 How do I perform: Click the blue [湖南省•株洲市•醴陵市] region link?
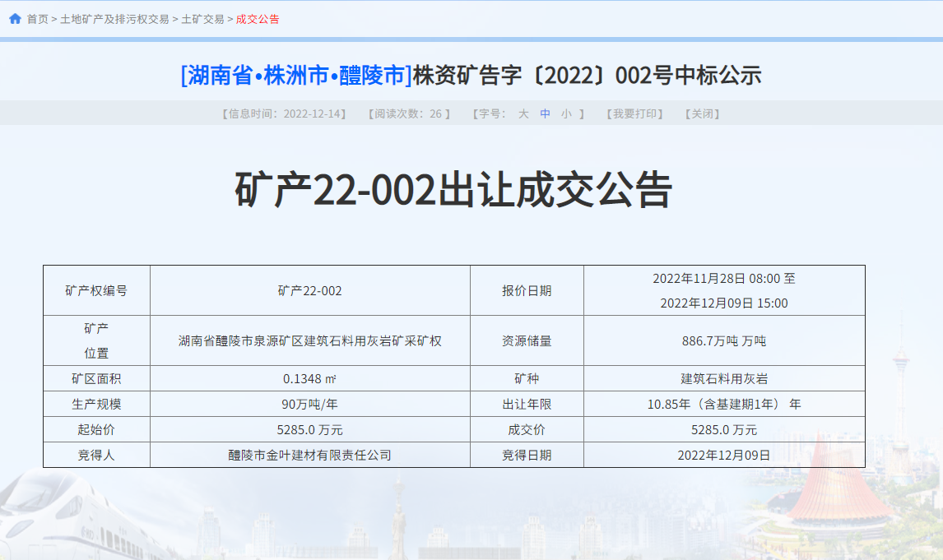coord(296,76)
